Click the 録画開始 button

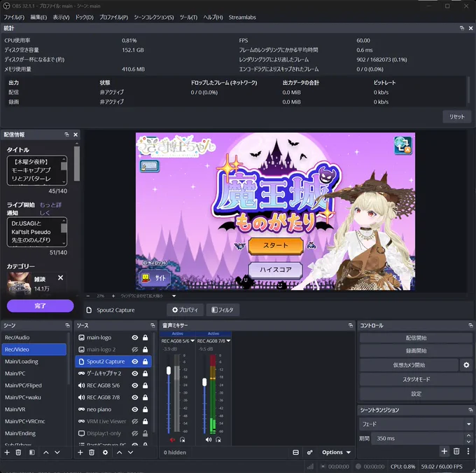416,350
